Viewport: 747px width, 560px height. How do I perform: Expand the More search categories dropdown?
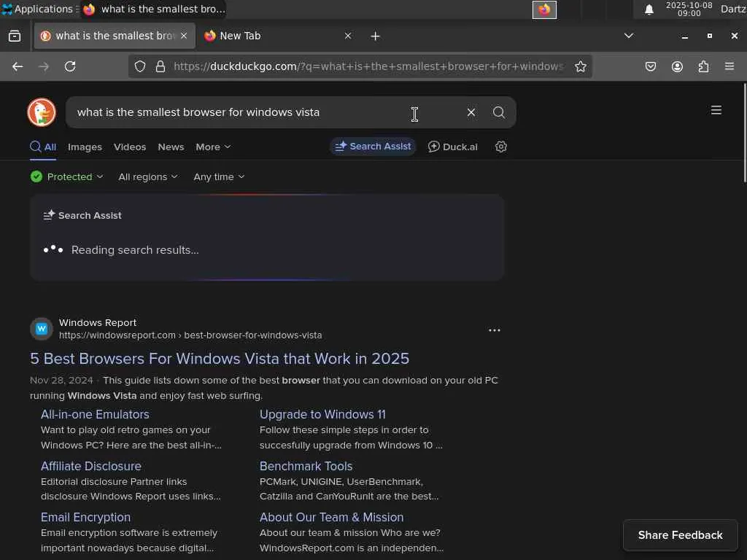(213, 147)
